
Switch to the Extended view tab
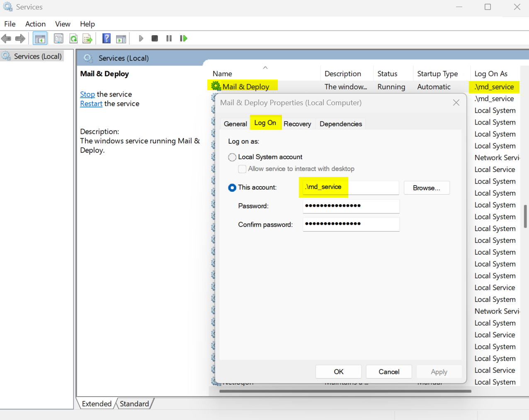pyautogui.click(x=97, y=403)
